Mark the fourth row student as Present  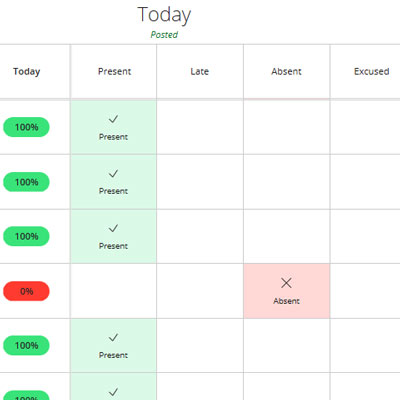click(113, 291)
